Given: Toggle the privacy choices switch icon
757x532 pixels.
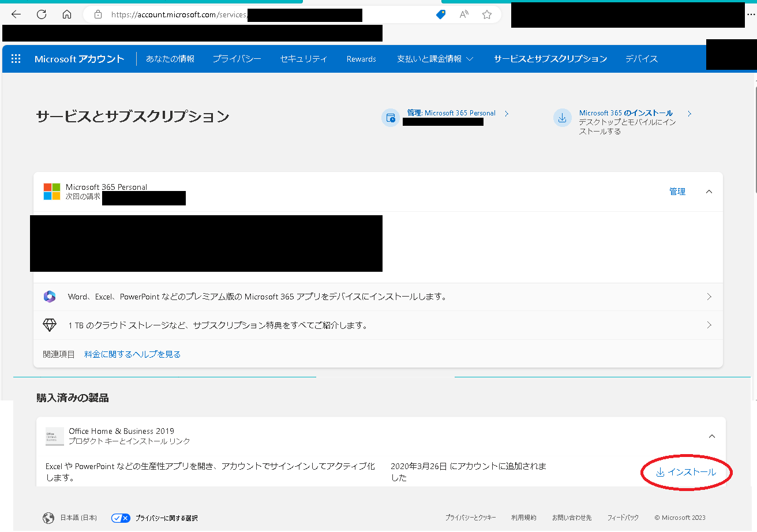Looking at the screenshot, I should click(x=121, y=518).
